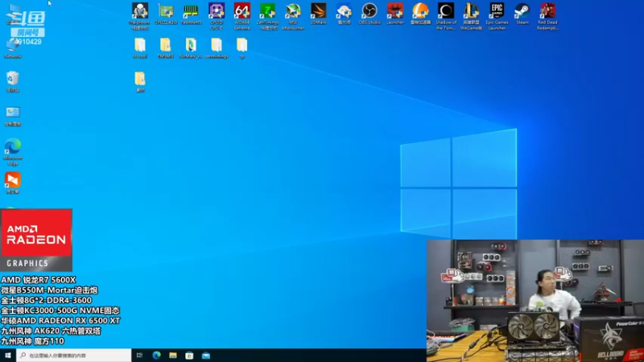Launch Shadow of the Tomb Raider
This screenshot has height=362, width=644.
[446, 16]
